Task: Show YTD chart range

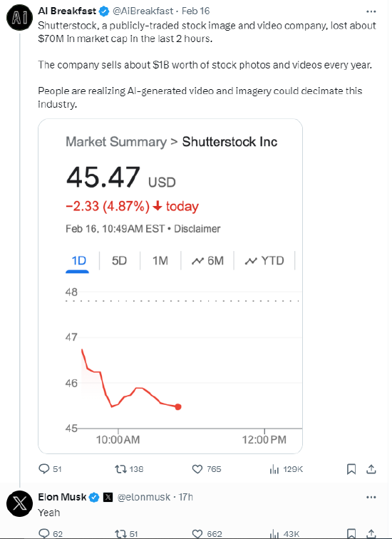Action: [264, 261]
